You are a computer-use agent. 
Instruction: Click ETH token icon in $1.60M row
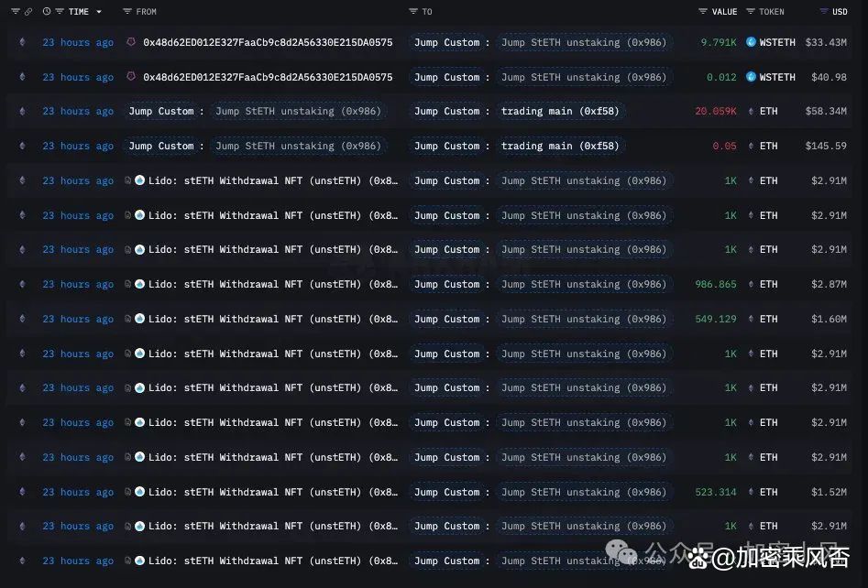[752, 319]
